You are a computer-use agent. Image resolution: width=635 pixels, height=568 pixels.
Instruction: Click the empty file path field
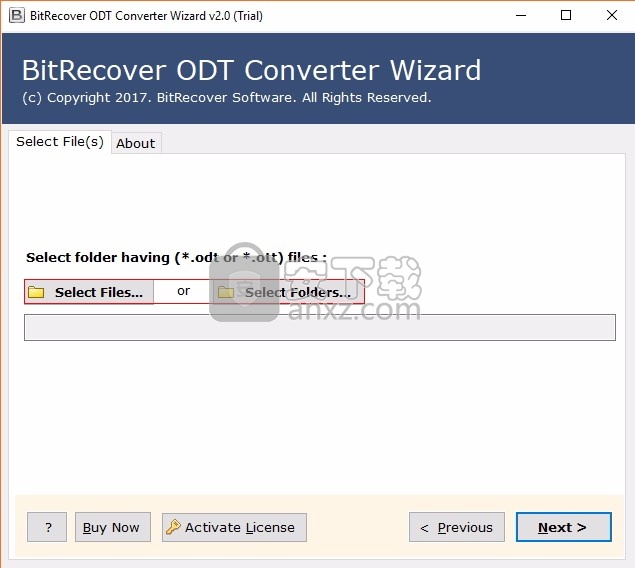[x=319, y=327]
